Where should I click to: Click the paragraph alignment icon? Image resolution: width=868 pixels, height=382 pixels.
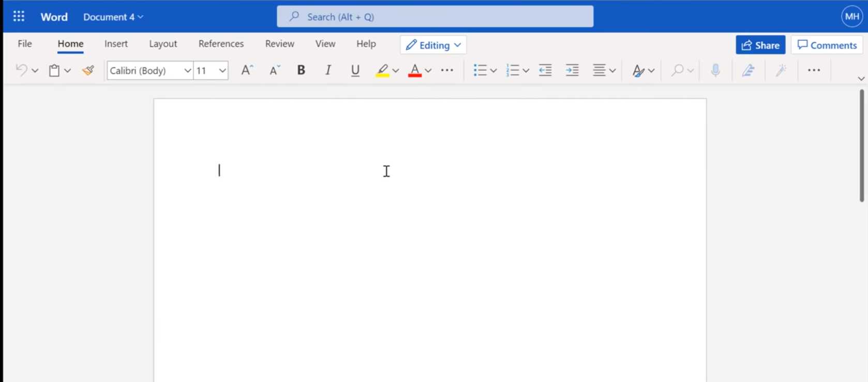(600, 70)
